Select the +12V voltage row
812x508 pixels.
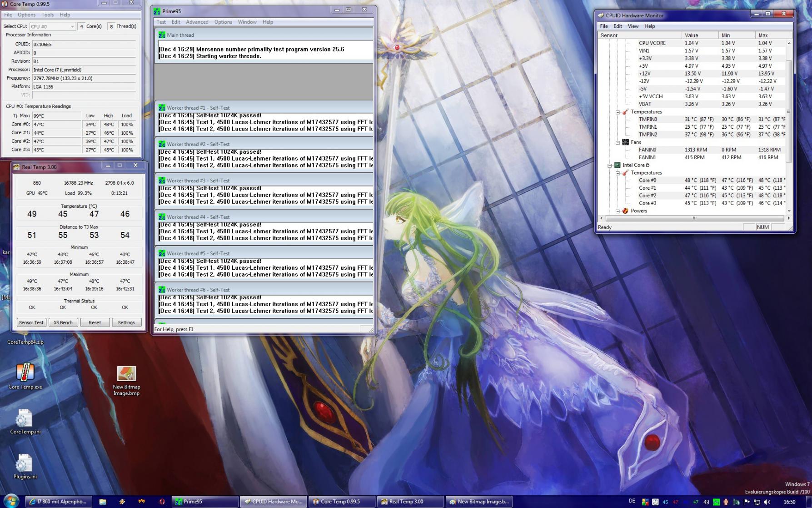tap(692, 74)
